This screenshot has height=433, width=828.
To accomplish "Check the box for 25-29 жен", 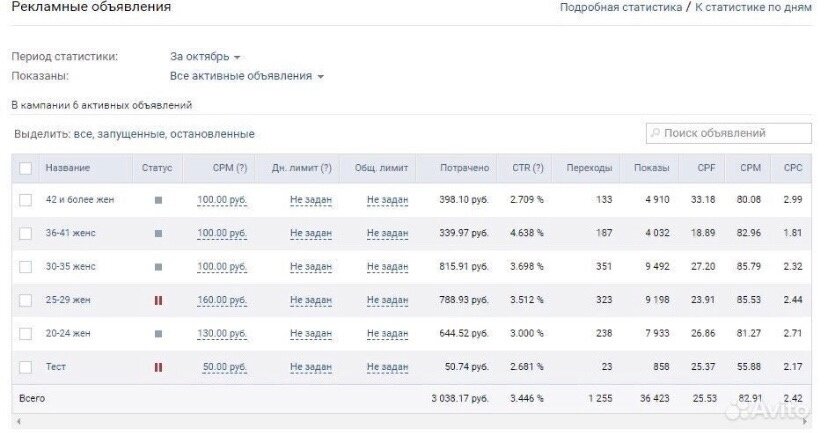I will tap(25, 300).
